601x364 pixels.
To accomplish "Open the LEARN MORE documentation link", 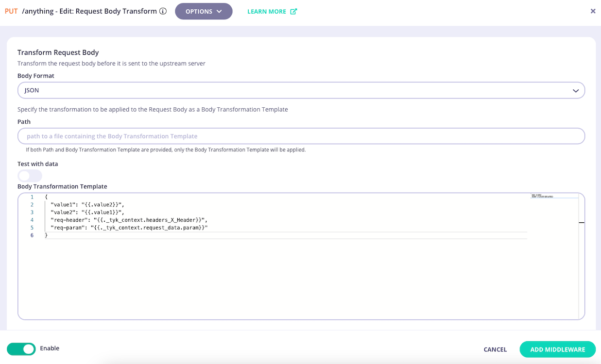I will coord(268,11).
